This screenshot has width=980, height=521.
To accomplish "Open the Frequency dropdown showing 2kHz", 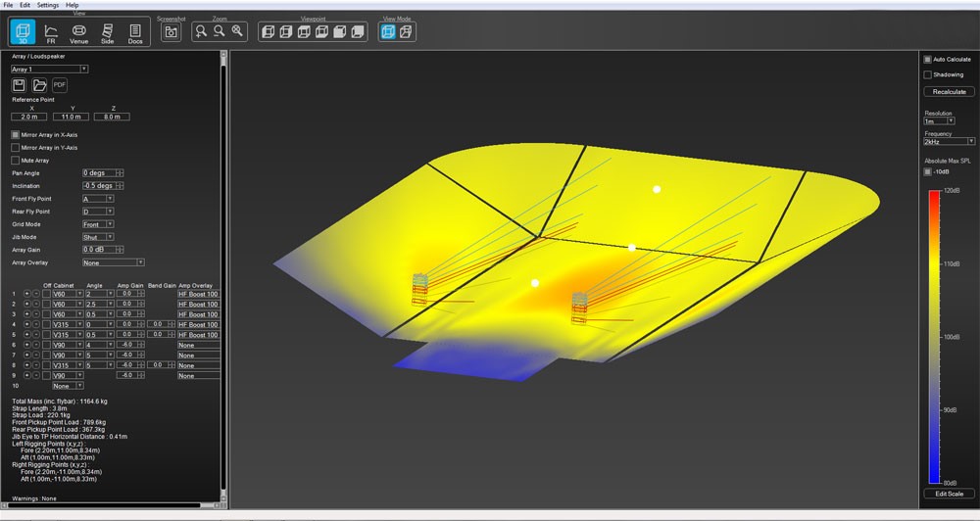I will [x=949, y=141].
